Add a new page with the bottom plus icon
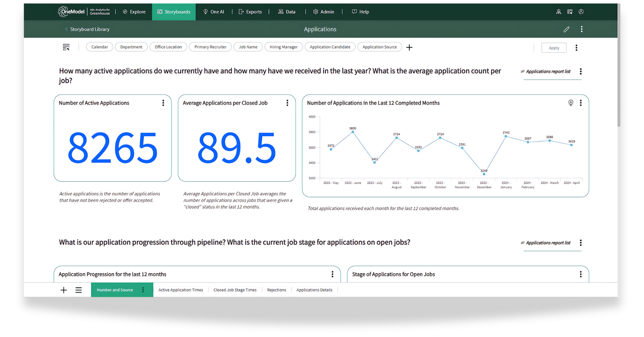Viewport: 644px width, 337px height. [x=64, y=290]
